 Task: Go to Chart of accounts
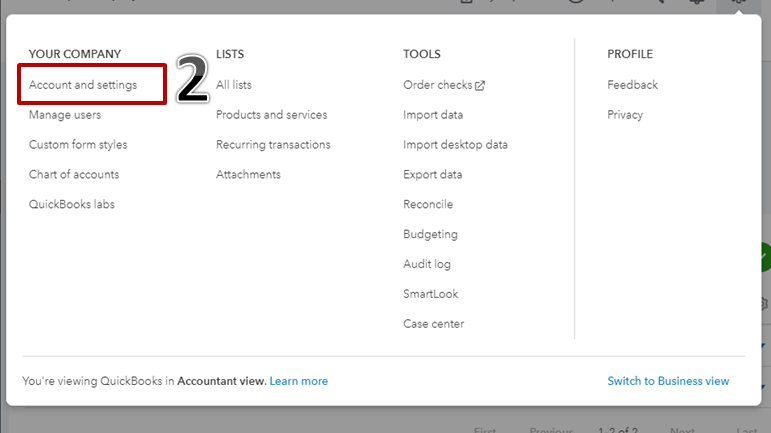point(74,175)
